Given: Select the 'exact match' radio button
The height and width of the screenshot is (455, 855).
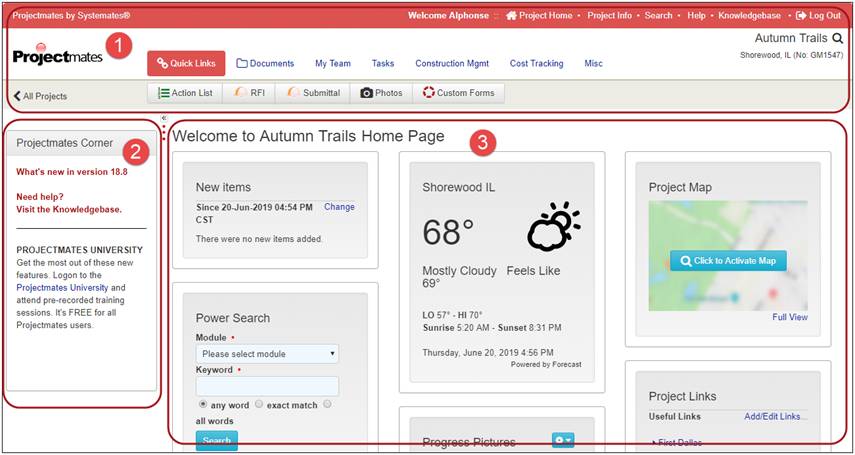Looking at the screenshot, I should pyautogui.click(x=259, y=404).
